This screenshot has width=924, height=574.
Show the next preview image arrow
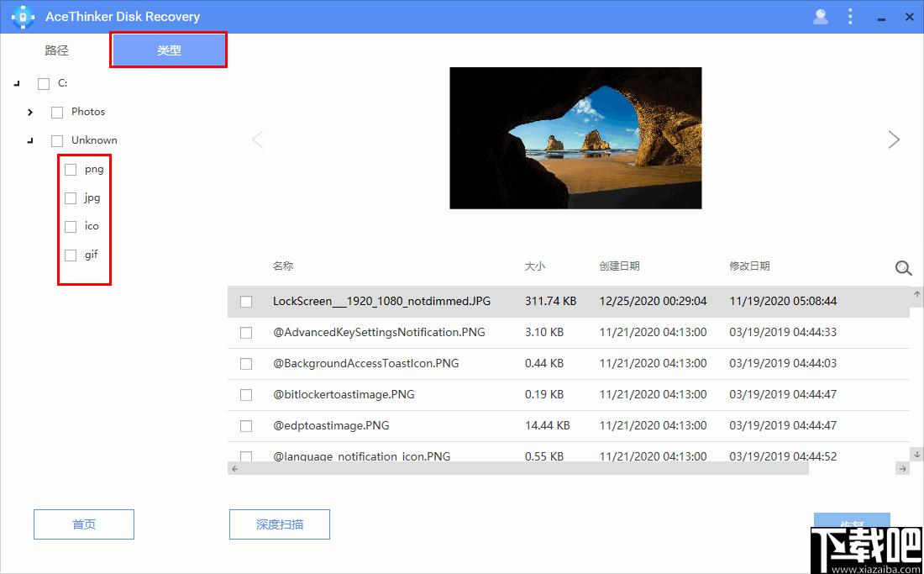coord(894,140)
